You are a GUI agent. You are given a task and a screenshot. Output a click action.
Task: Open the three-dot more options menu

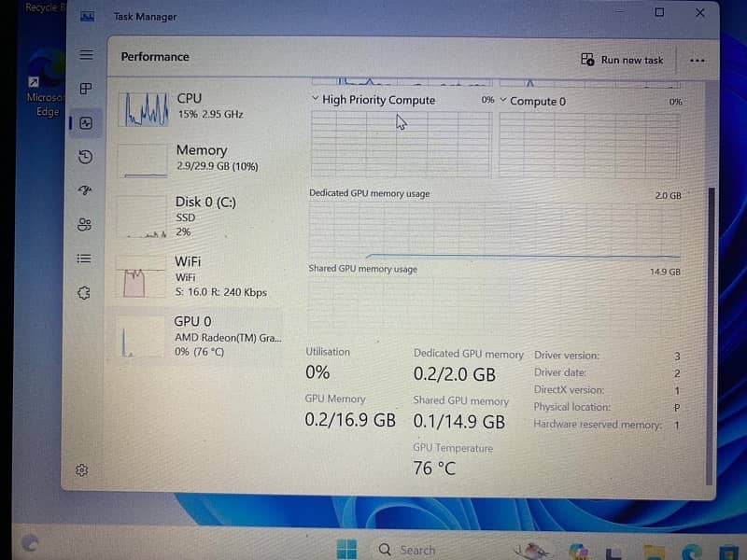point(697,61)
